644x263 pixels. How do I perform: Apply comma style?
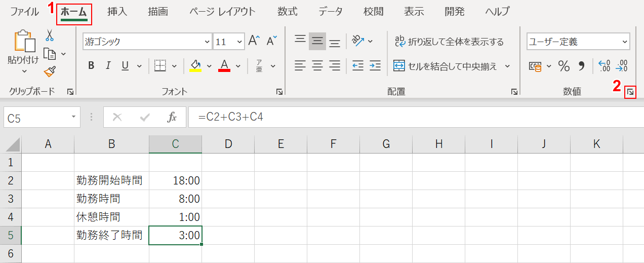(x=581, y=65)
